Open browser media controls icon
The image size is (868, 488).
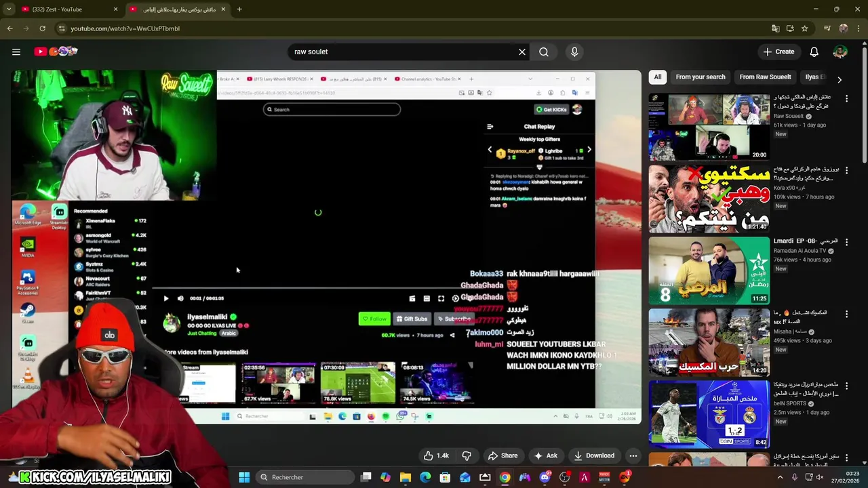(827, 28)
